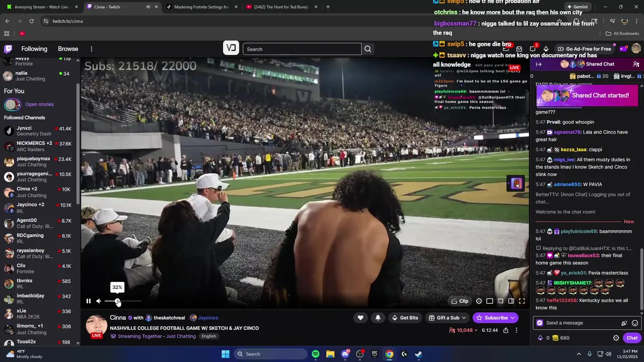Open thesketchreal's channel link
644x362 pixels.
170,318
